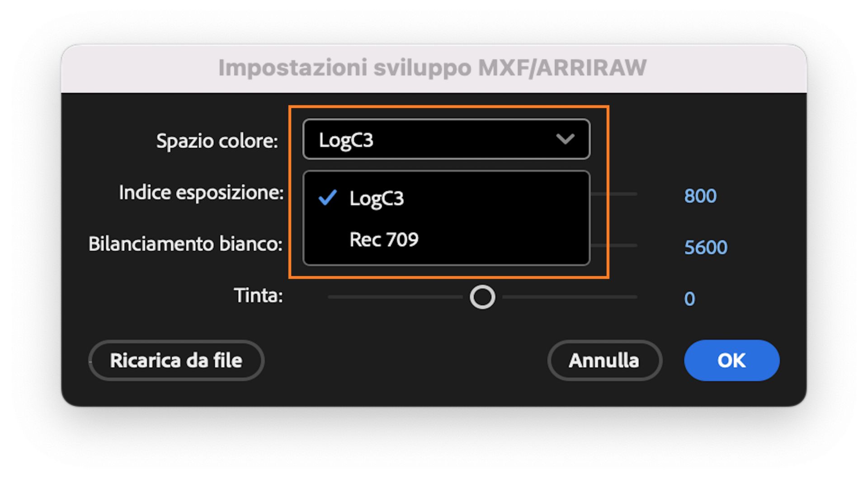This screenshot has height=479, width=868.
Task: Open the Spazio colore dropdown
Action: pyautogui.click(x=445, y=139)
